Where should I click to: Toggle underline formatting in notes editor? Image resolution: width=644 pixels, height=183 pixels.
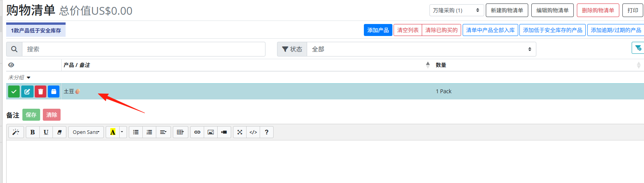(46, 132)
